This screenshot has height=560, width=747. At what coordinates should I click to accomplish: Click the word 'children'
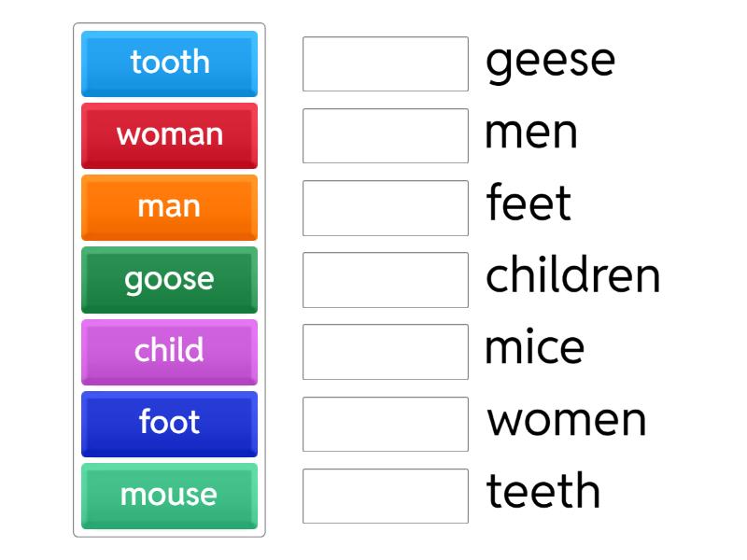click(x=572, y=276)
